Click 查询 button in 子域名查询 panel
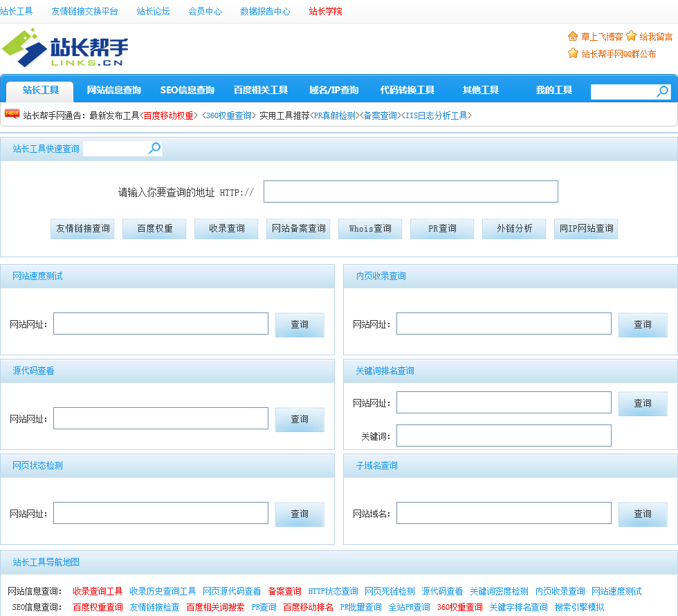 pos(643,514)
